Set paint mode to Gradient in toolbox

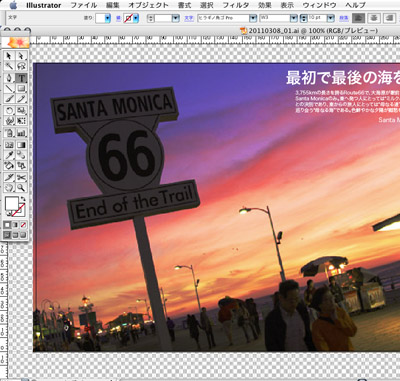(15, 225)
